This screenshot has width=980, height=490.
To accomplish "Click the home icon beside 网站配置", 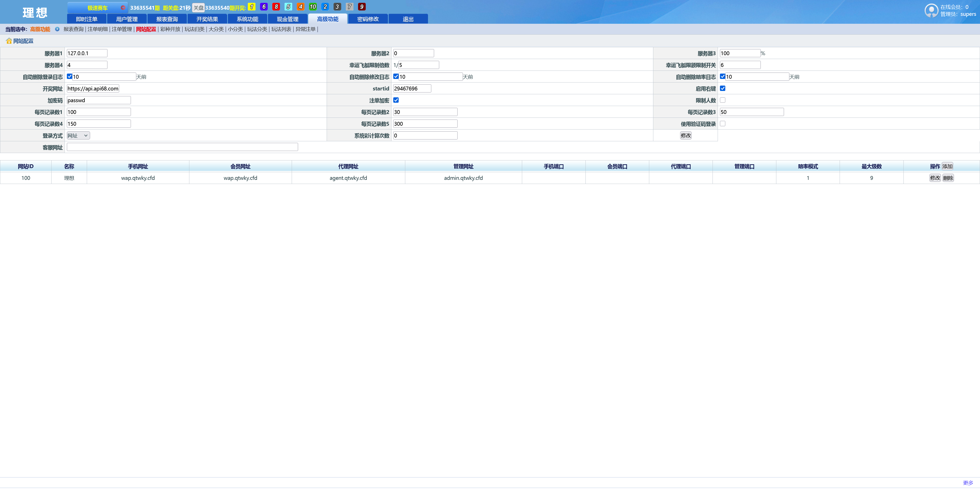I will 9,41.
